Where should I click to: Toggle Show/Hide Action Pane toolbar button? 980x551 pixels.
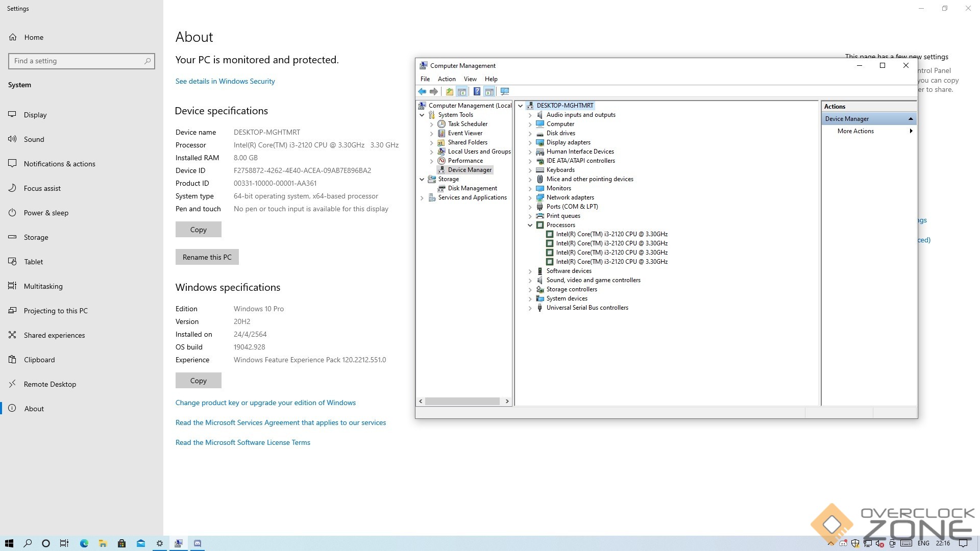tap(489, 92)
